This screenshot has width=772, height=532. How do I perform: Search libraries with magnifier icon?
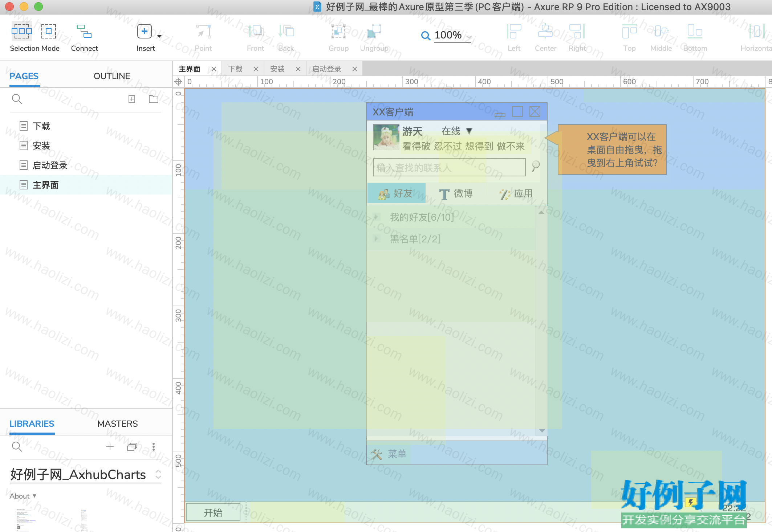pyautogui.click(x=17, y=447)
